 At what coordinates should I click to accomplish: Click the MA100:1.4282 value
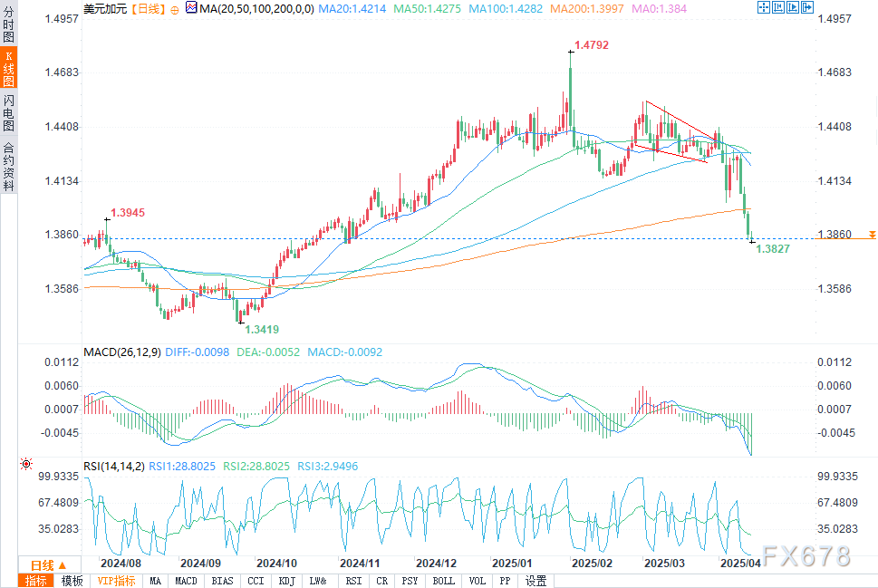tap(506, 8)
